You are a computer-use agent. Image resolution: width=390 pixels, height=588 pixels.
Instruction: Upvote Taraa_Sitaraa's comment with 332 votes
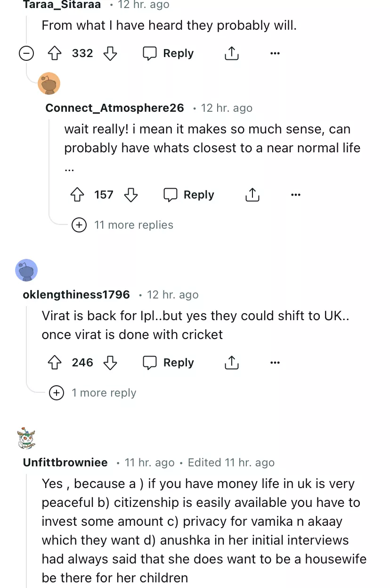coord(56,53)
